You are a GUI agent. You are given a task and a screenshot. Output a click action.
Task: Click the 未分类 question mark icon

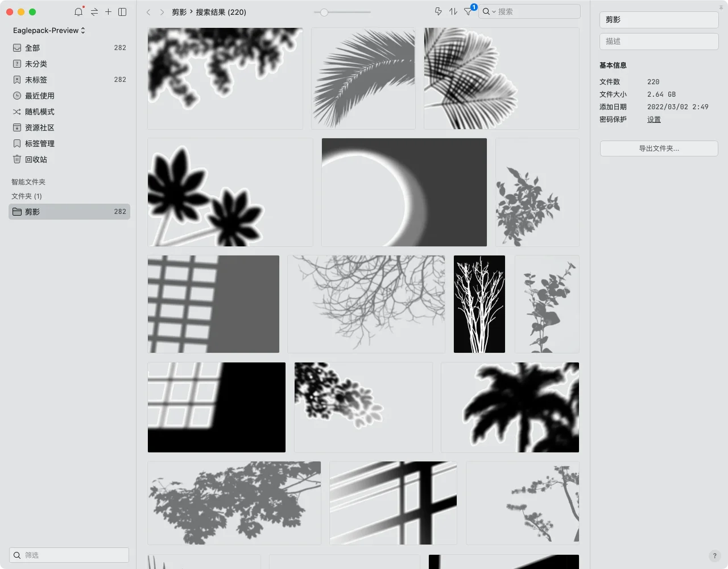(x=17, y=64)
